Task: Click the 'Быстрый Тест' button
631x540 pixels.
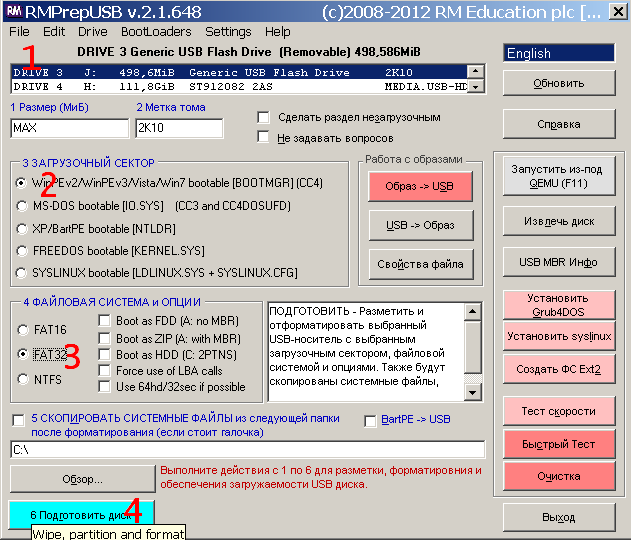Action: tap(558, 443)
